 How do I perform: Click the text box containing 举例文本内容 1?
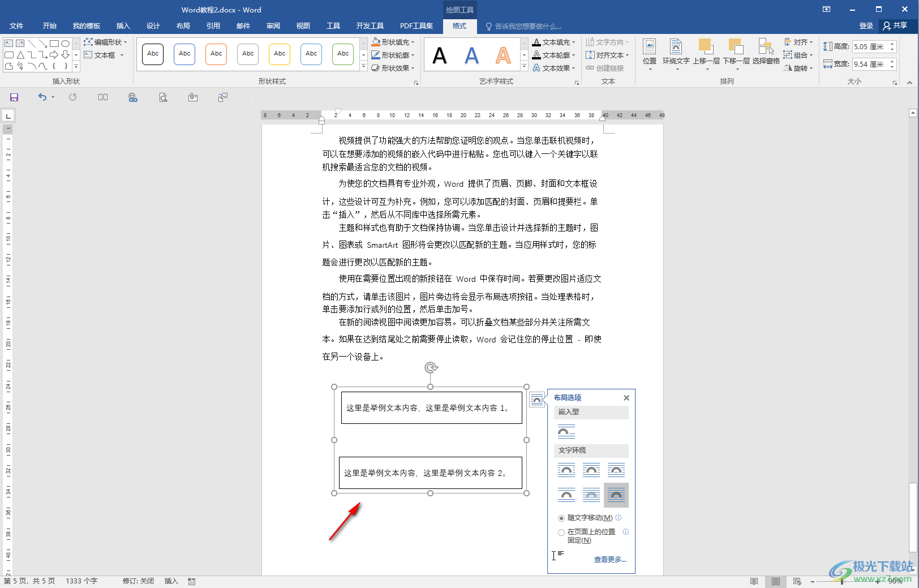pos(431,407)
